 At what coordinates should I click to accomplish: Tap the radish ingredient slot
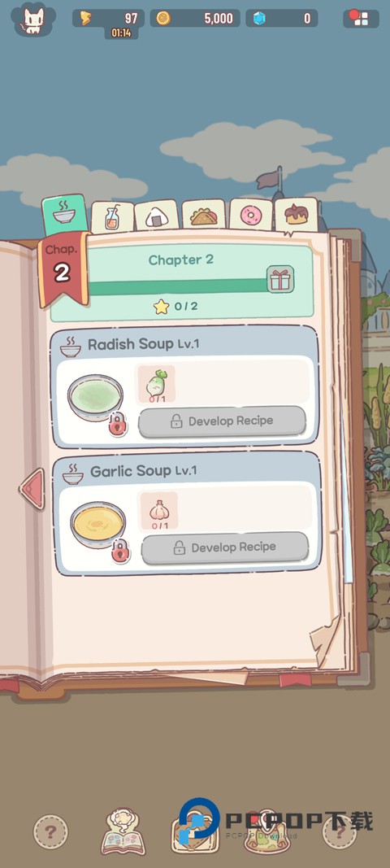[156, 384]
